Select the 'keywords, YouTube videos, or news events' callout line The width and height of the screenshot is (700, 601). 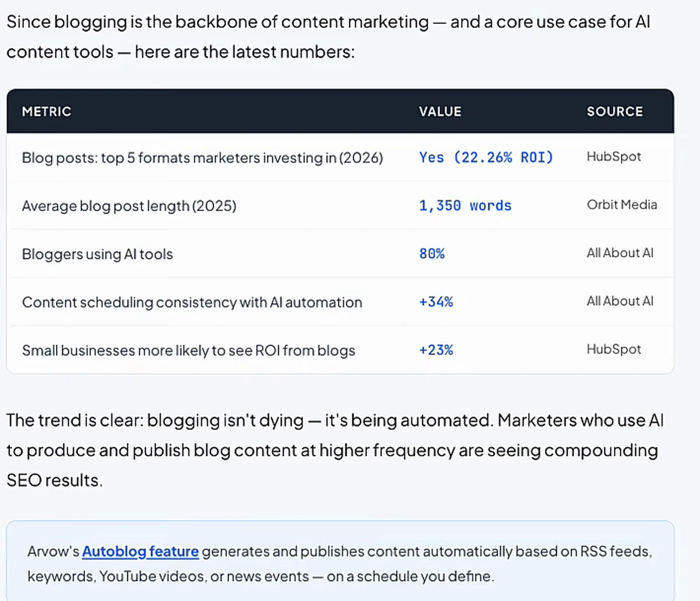coord(261,576)
